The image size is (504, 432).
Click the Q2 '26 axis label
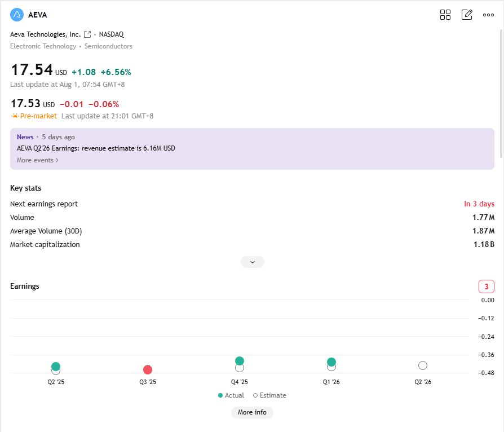click(x=423, y=382)
